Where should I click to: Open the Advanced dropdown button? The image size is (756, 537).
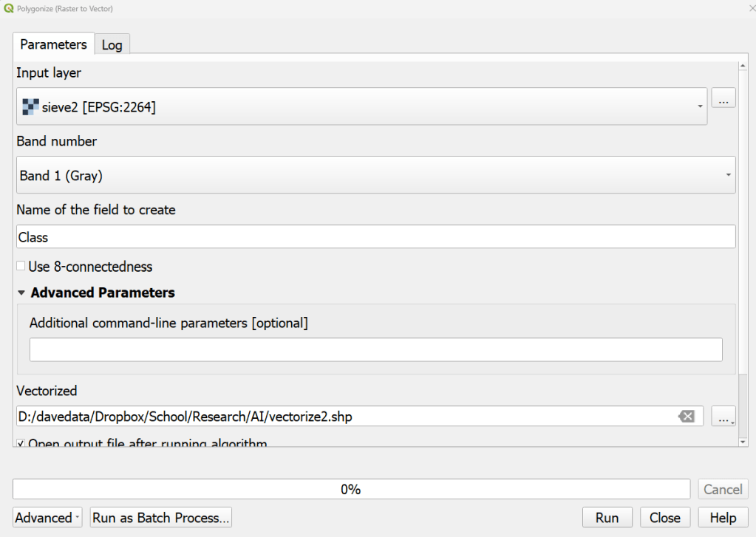[47, 518]
